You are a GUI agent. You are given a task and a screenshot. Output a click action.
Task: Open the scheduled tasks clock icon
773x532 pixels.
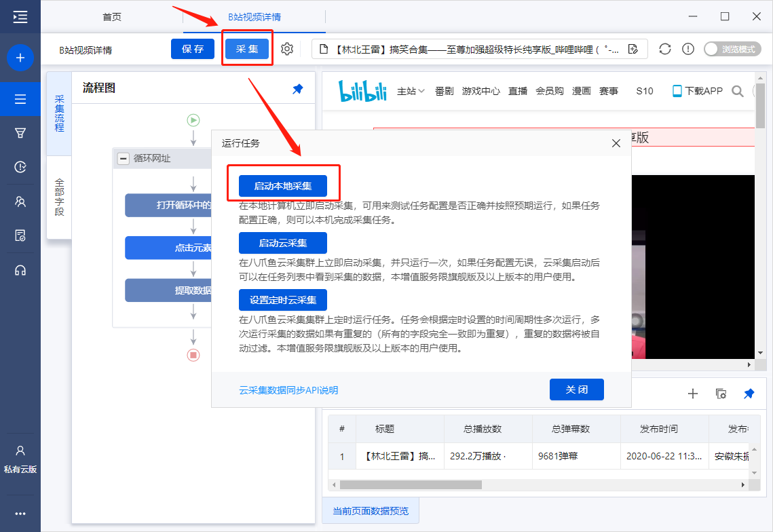pos(20,167)
